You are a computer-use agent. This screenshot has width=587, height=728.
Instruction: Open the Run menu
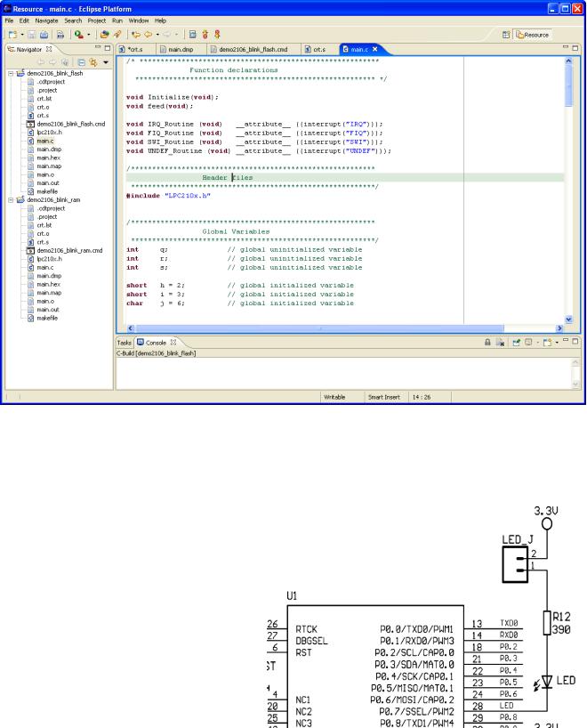(x=117, y=20)
